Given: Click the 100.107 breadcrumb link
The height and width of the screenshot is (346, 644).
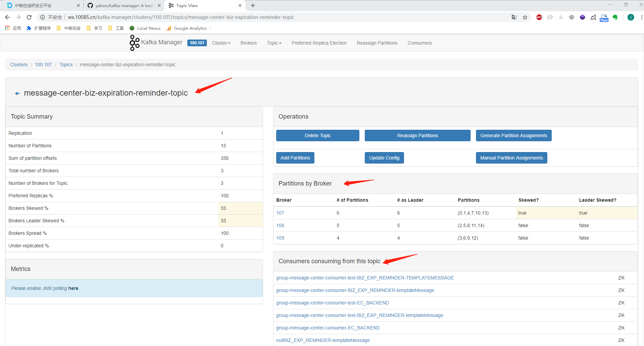Looking at the screenshot, I should click(x=43, y=65).
